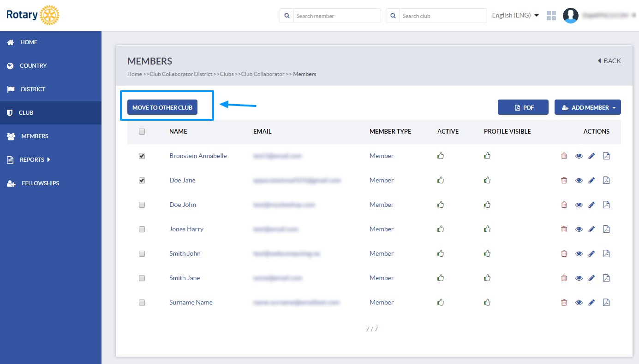This screenshot has height=364, width=639.
Task: Click Active thumbs-up for Doe John
Action: coord(441,204)
